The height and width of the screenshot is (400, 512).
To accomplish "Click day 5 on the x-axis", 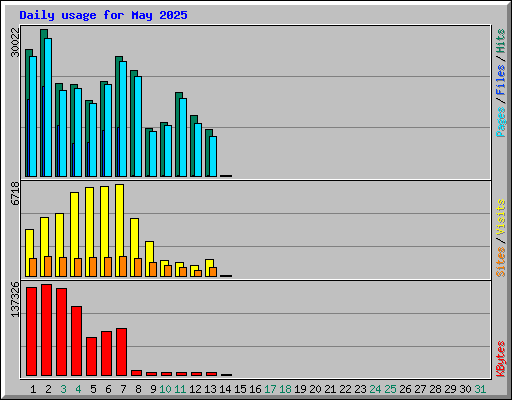I will coord(93,389).
